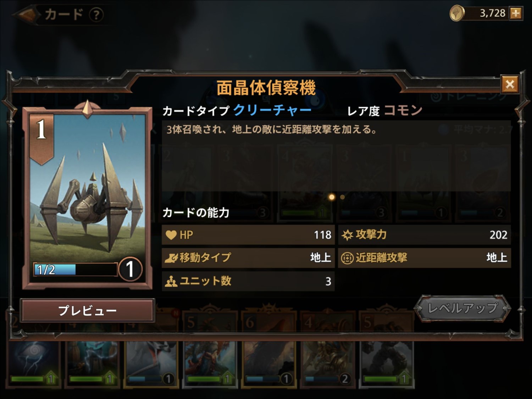Click the レベルアップ button
The height and width of the screenshot is (399, 532).
tap(463, 308)
